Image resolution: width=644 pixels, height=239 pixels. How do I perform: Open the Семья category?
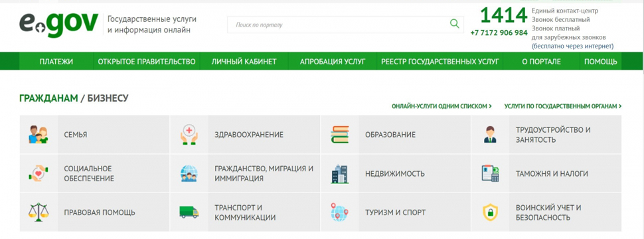point(94,135)
